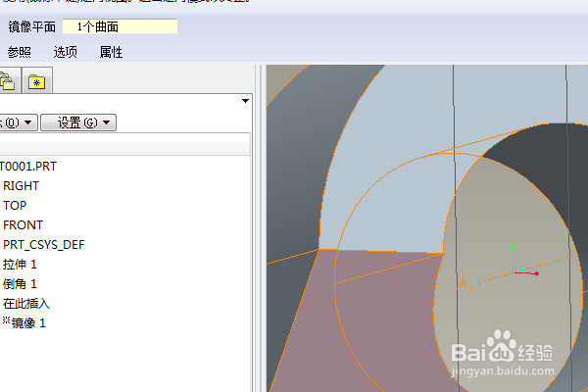Select the folder browser tab icon
588x392 pixels.
tap(8, 81)
